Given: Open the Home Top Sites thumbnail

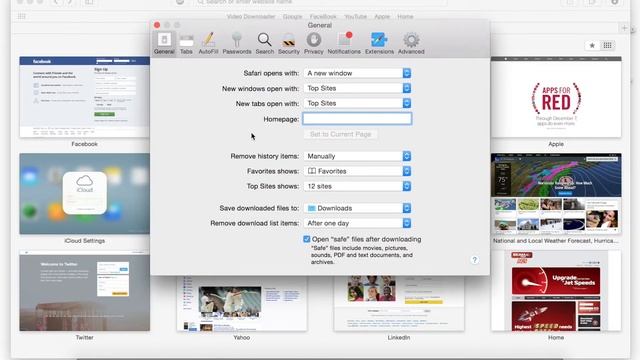Looking at the screenshot, I should pos(556,291).
